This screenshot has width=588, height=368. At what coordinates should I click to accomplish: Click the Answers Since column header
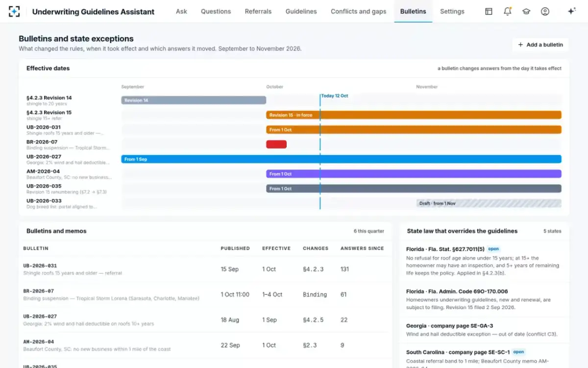coord(362,248)
